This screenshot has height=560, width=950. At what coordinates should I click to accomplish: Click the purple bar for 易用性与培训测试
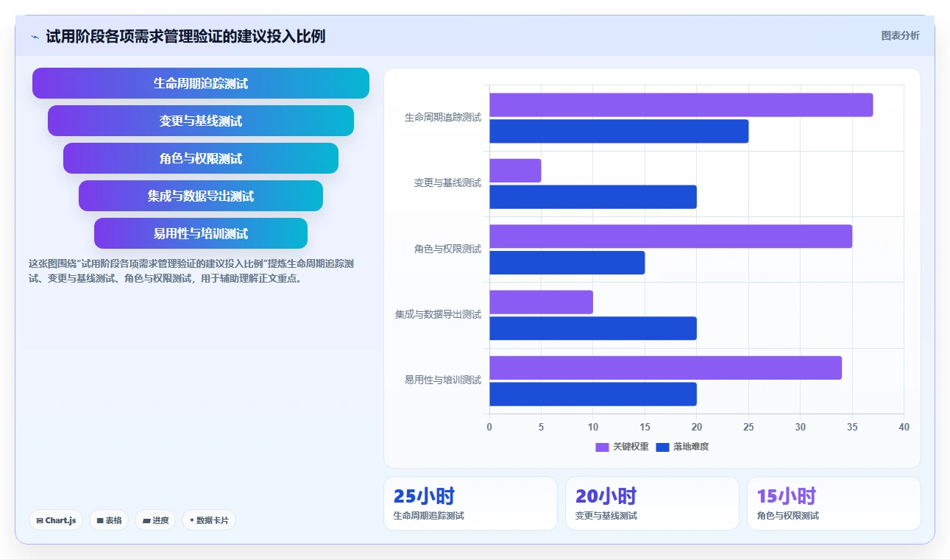pyautogui.click(x=665, y=368)
